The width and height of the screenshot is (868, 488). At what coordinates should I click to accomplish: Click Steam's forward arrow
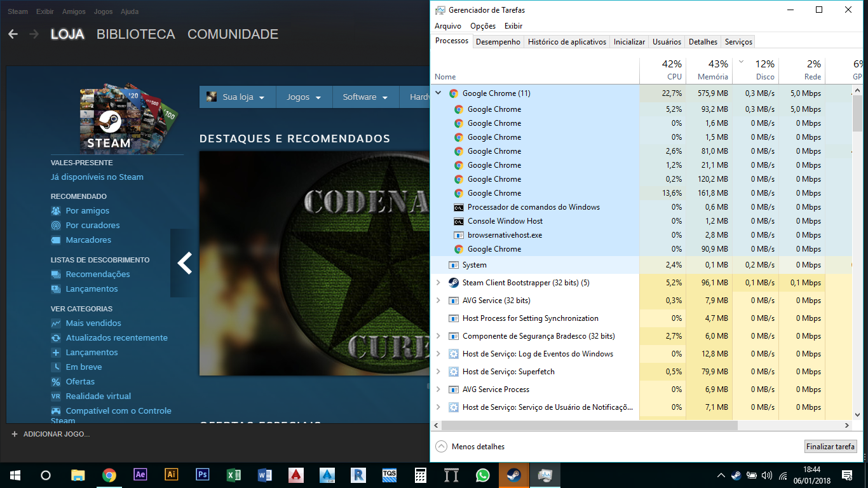(34, 34)
